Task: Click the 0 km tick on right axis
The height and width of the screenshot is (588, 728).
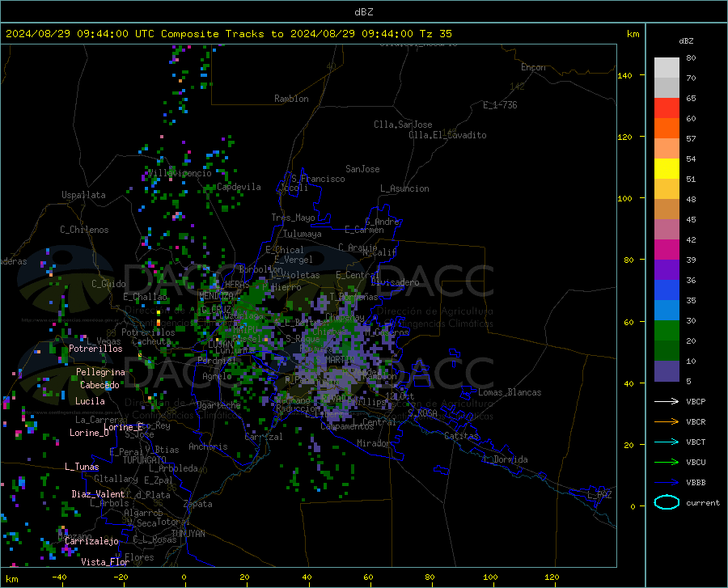Action: coord(633,506)
